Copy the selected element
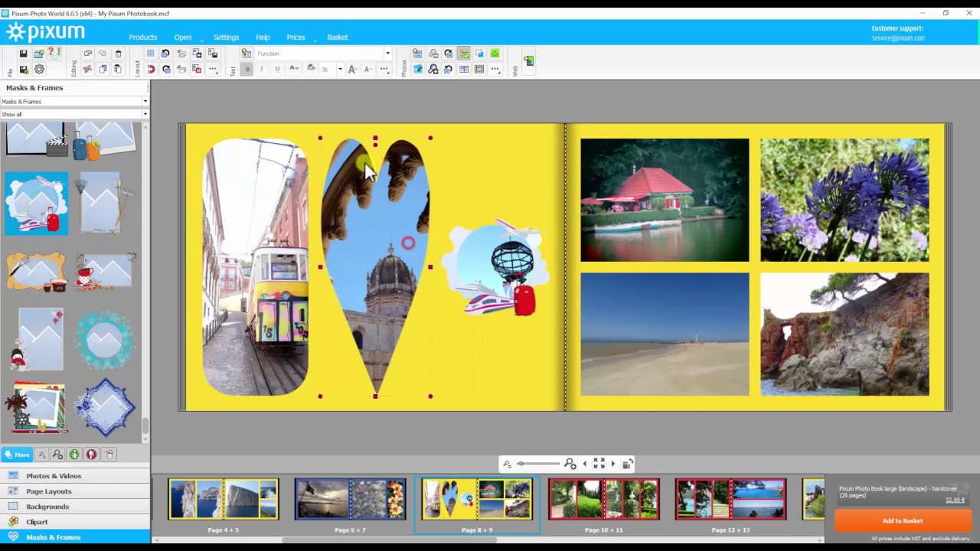This screenshot has width=980, height=551. [103, 70]
